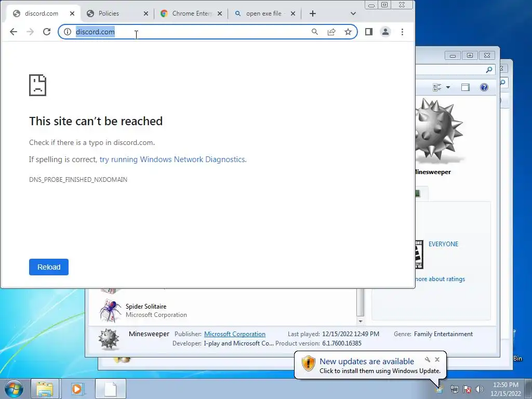Launch Windows Media Player from taskbar

pos(77,389)
